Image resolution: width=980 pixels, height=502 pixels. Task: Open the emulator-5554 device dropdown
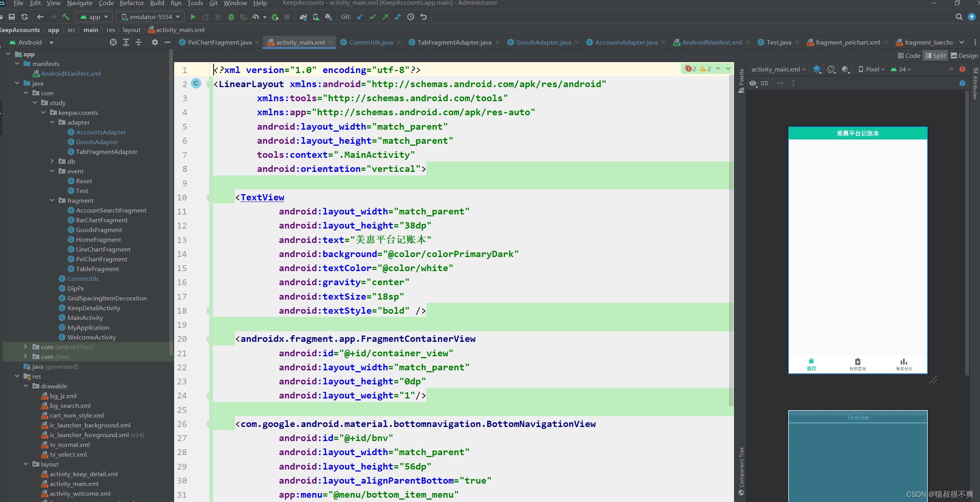pos(150,17)
